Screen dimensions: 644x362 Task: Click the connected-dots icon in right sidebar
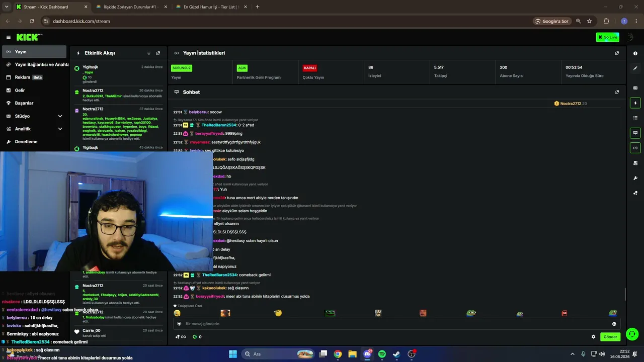pyautogui.click(x=635, y=193)
